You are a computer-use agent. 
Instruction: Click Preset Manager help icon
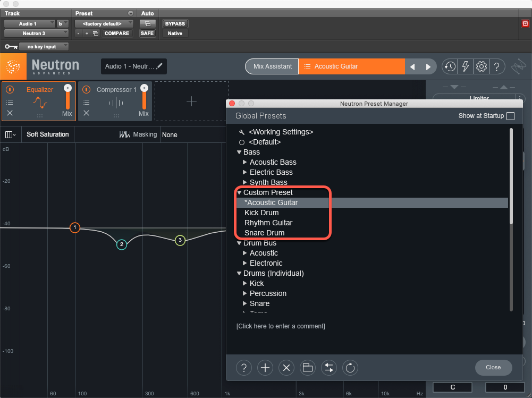(x=243, y=368)
